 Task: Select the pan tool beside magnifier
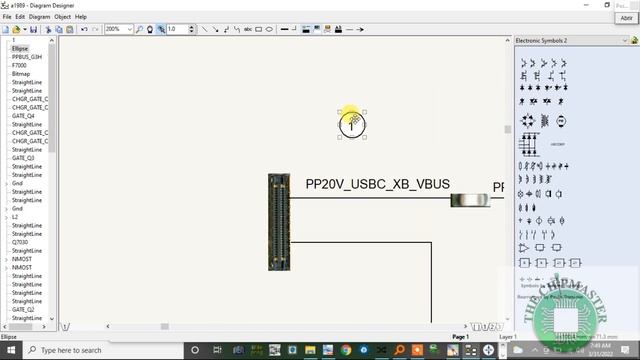tap(150, 29)
